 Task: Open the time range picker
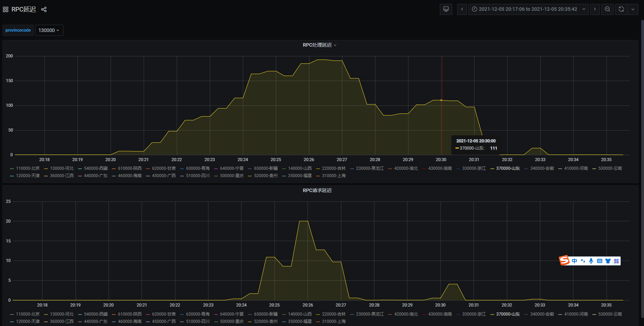(x=528, y=9)
